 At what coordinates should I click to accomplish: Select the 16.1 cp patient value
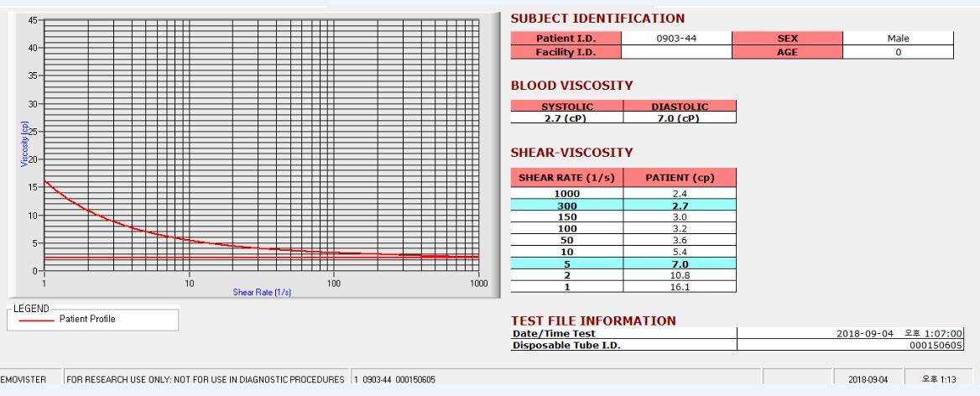click(680, 287)
